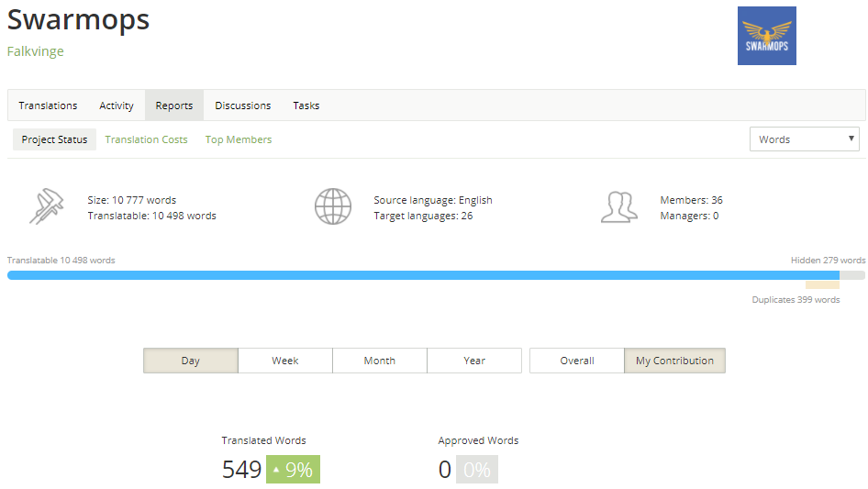Open Top Members report
The image size is (868, 489).
pyautogui.click(x=238, y=139)
